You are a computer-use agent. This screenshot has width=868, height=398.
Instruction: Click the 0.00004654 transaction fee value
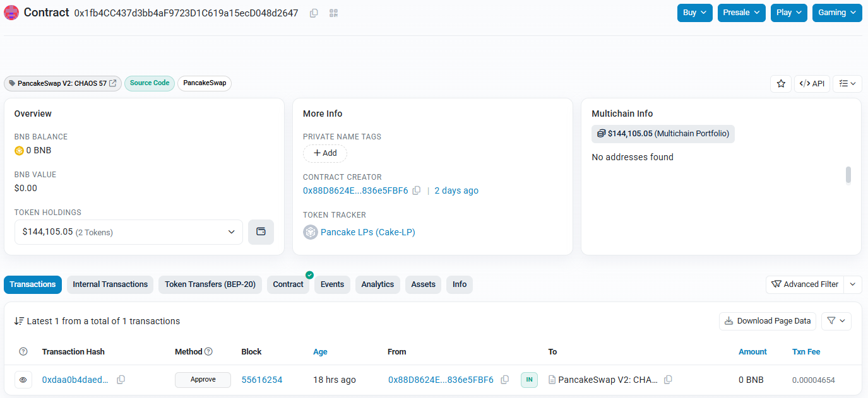(813, 380)
